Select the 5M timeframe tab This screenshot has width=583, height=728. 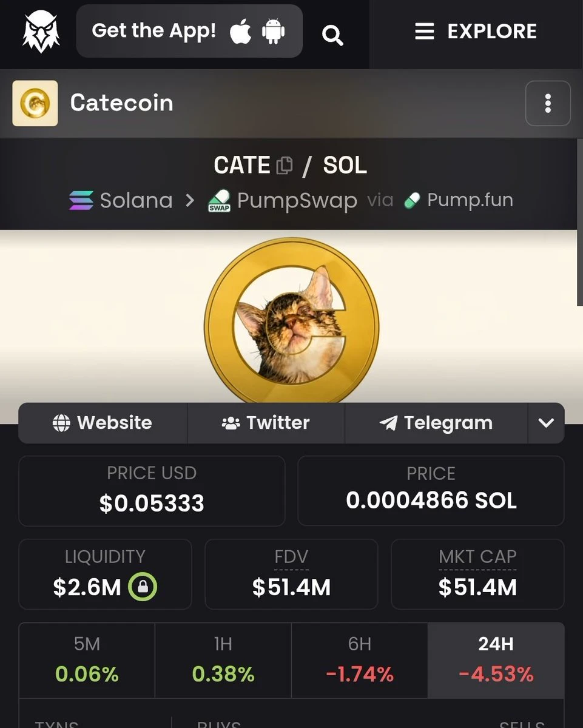tap(87, 660)
